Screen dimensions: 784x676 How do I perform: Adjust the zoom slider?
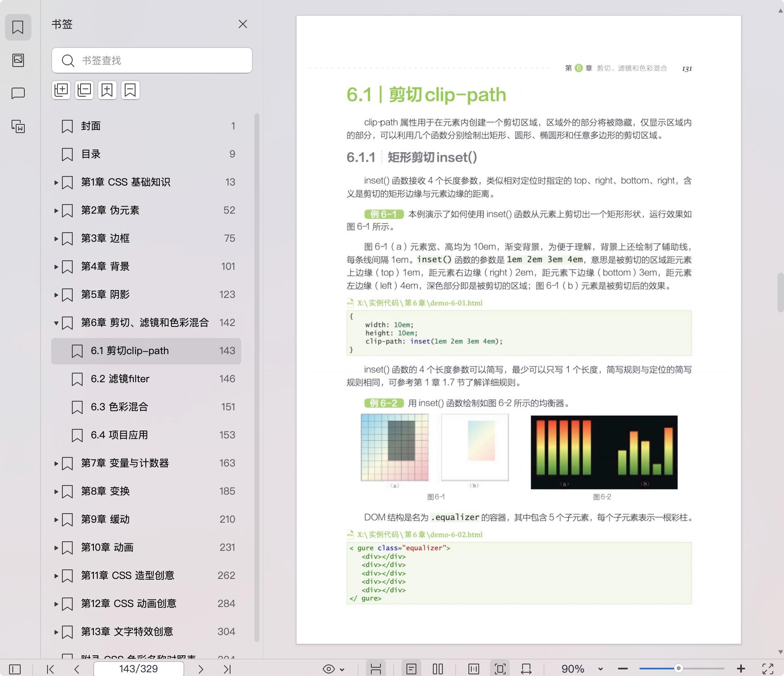678,668
